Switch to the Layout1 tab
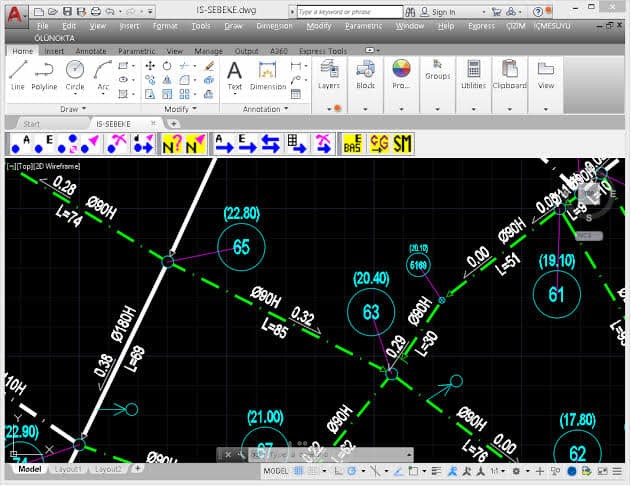631x486 pixels. [67, 469]
